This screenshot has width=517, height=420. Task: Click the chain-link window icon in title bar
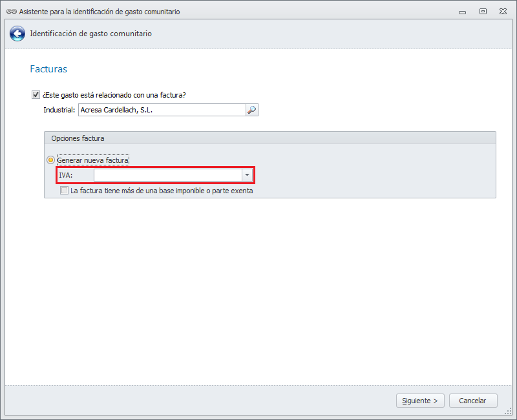(10, 12)
